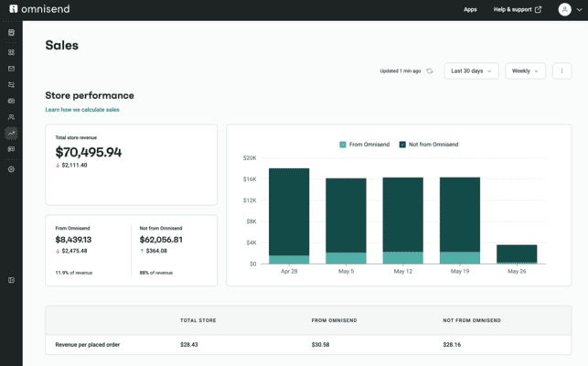Open the four-square grid icon in the sidebar
This screenshot has height=366, width=588.
pyautogui.click(x=11, y=52)
